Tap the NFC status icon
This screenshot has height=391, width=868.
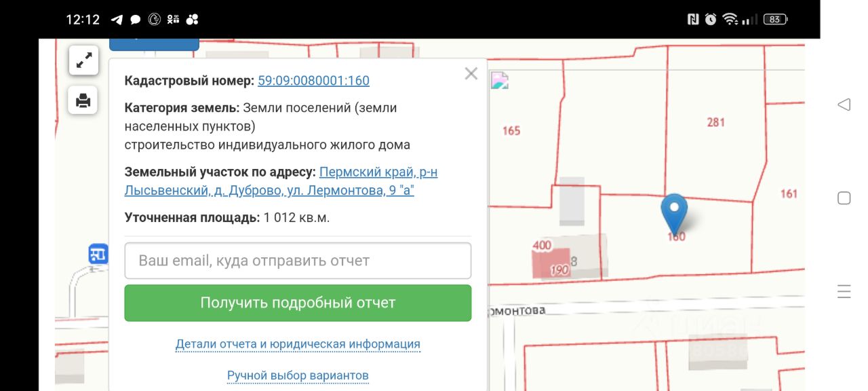click(693, 20)
